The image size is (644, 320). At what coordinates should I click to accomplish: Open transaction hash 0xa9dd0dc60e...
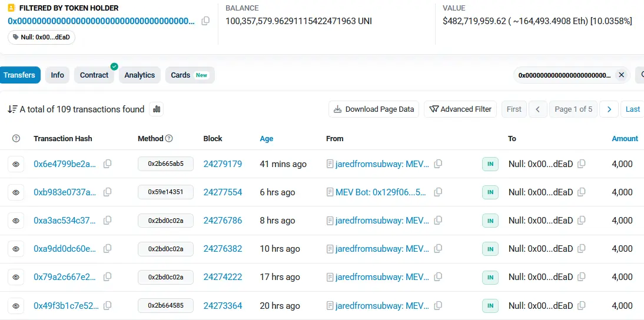pyautogui.click(x=65, y=249)
